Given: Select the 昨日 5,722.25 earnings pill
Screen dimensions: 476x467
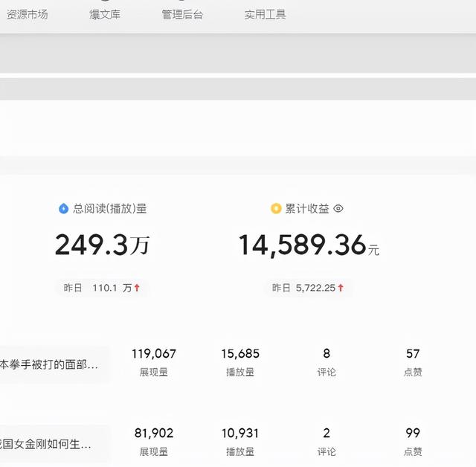Looking at the screenshot, I should coord(308,288).
